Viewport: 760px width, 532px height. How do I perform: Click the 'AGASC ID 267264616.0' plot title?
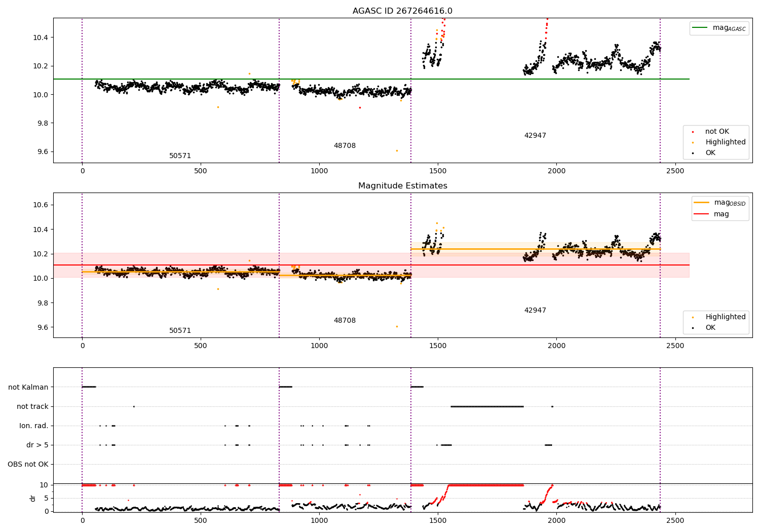[x=402, y=11]
